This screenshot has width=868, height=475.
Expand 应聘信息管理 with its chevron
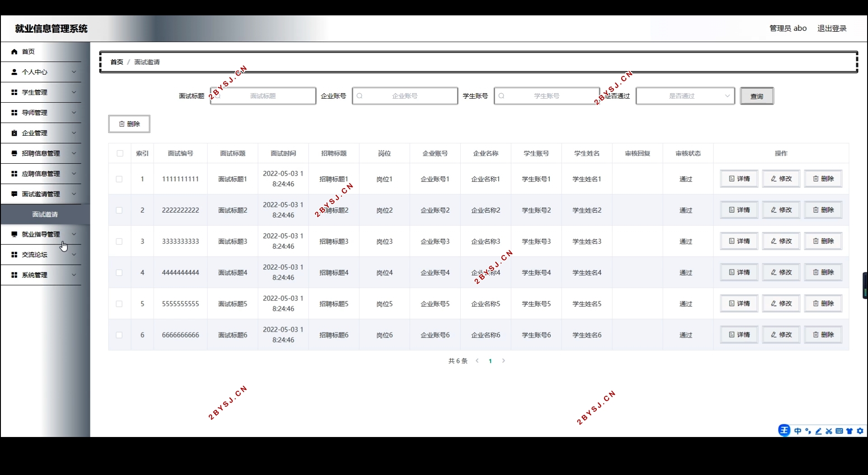pos(74,174)
